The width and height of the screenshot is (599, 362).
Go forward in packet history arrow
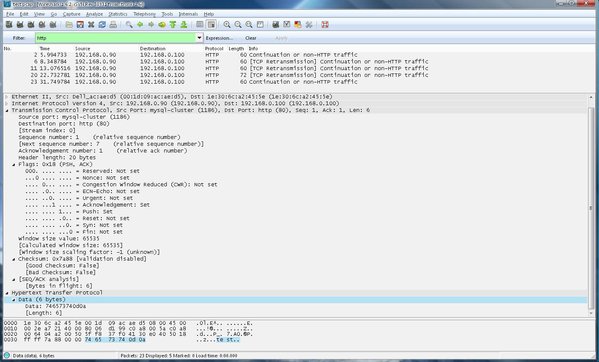[x=151, y=24]
